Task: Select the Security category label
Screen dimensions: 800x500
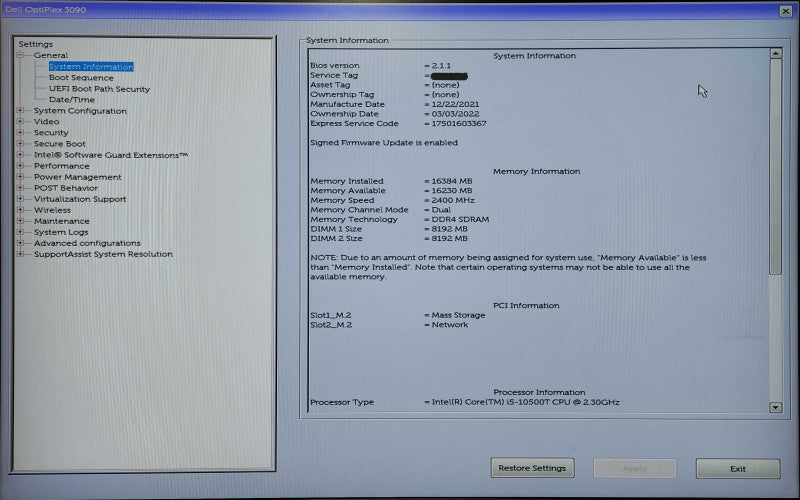Action: coord(51,133)
